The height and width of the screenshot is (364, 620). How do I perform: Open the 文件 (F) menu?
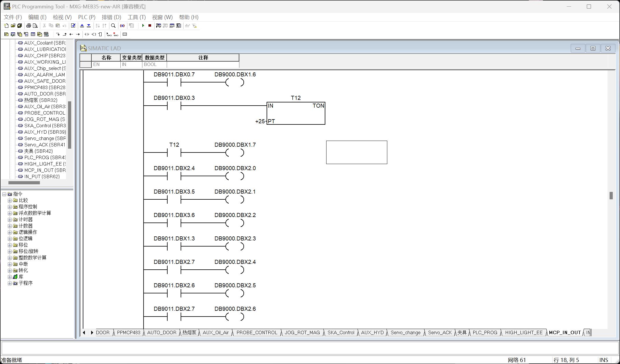[x=13, y=17]
